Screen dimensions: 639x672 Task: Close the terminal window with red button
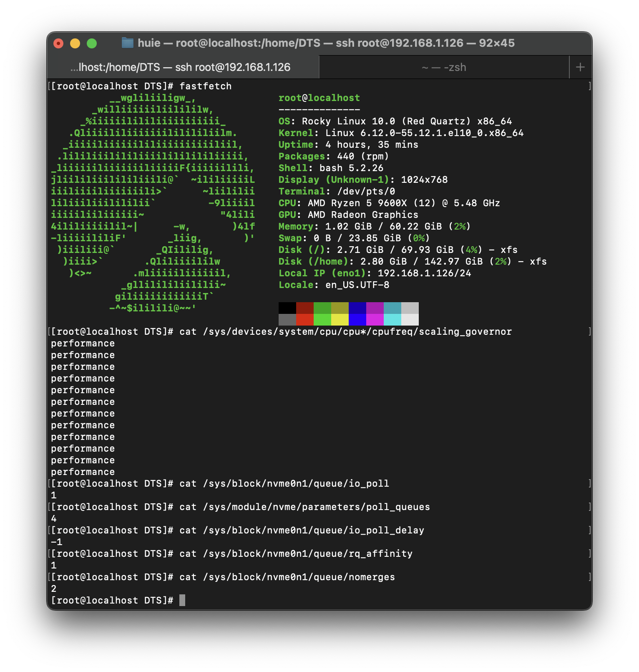pyautogui.click(x=58, y=43)
